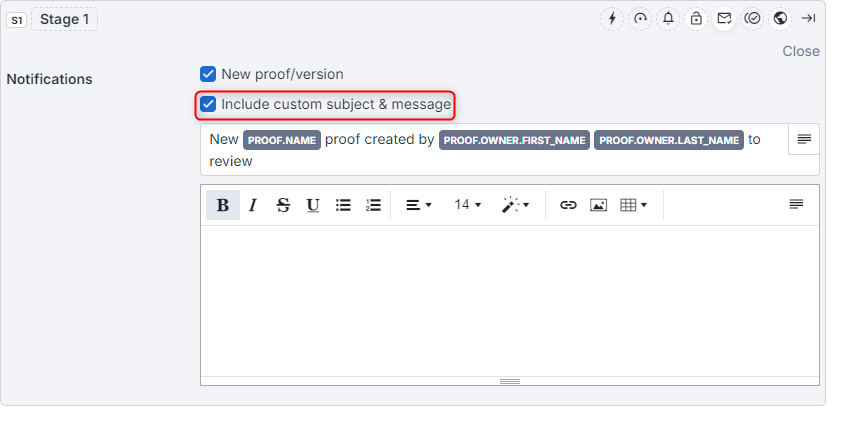Click the PROOF.OWNER.FIRST_NAME placeholder tag

pyautogui.click(x=514, y=140)
